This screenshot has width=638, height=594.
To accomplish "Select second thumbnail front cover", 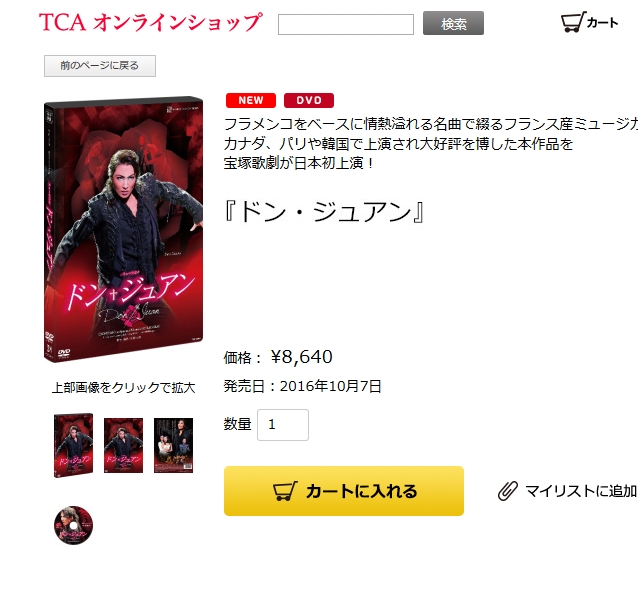I will (123, 445).
